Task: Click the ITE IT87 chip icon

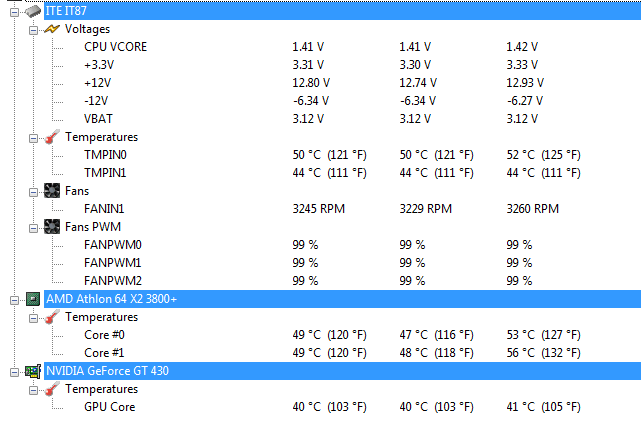Action: tap(33, 11)
